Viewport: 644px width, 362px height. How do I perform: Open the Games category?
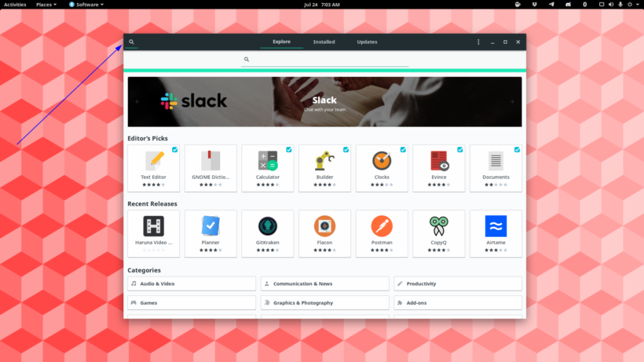pos(191,302)
